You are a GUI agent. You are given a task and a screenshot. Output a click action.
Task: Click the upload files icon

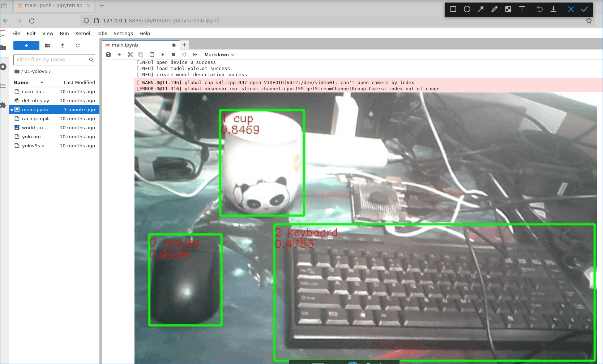point(63,45)
